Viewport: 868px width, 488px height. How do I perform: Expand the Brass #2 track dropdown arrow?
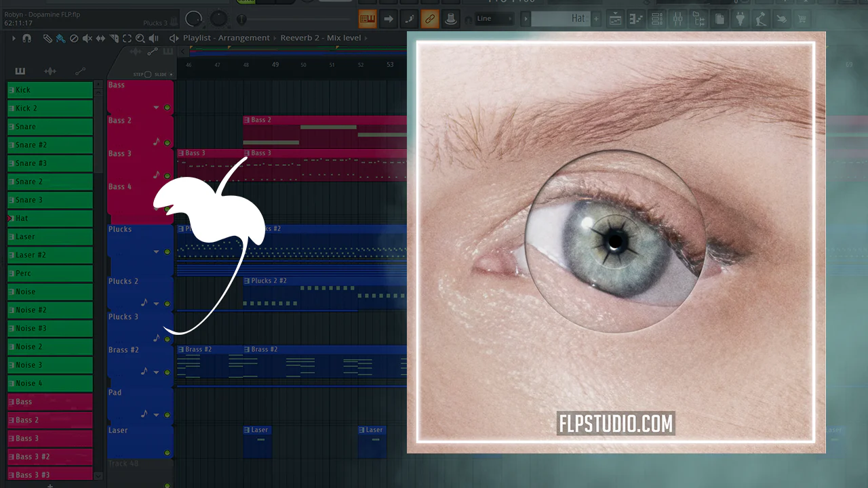click(156, 372)
